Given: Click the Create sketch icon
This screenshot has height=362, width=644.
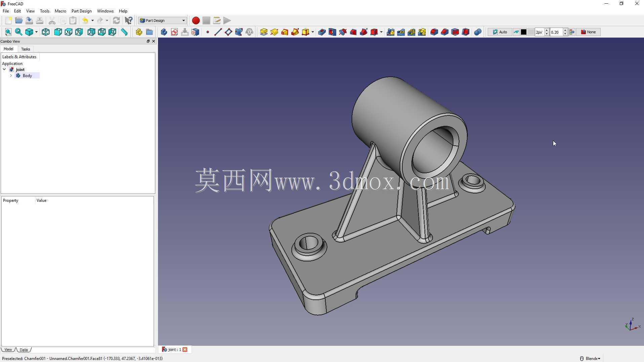Looking at the screenshot, I should 174,32.
